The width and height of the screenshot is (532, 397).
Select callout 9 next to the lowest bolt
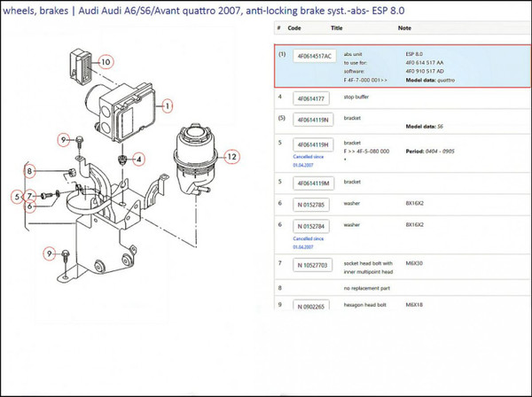(50, 253)
